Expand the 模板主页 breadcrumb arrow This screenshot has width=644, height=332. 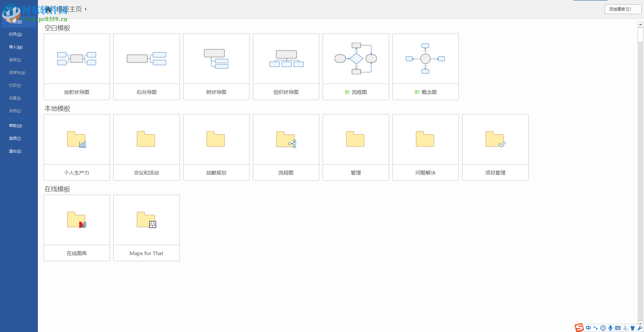tap(86, 9)
